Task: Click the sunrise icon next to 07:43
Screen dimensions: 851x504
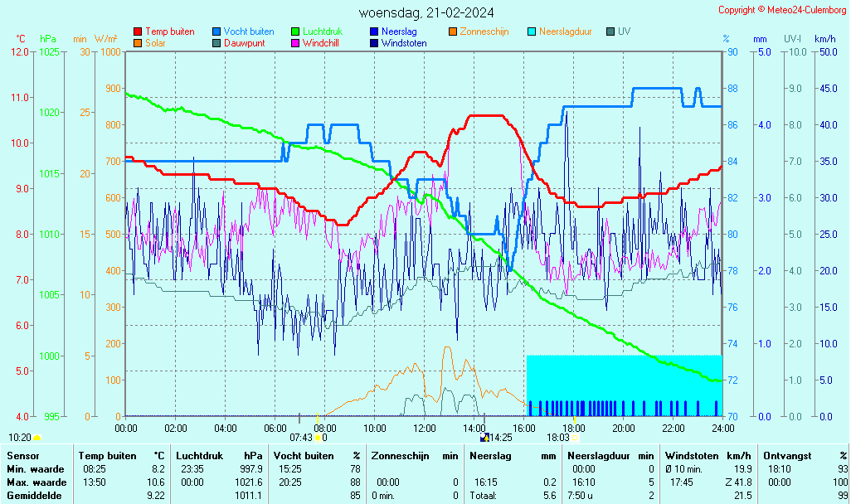Action: (318, 437)
